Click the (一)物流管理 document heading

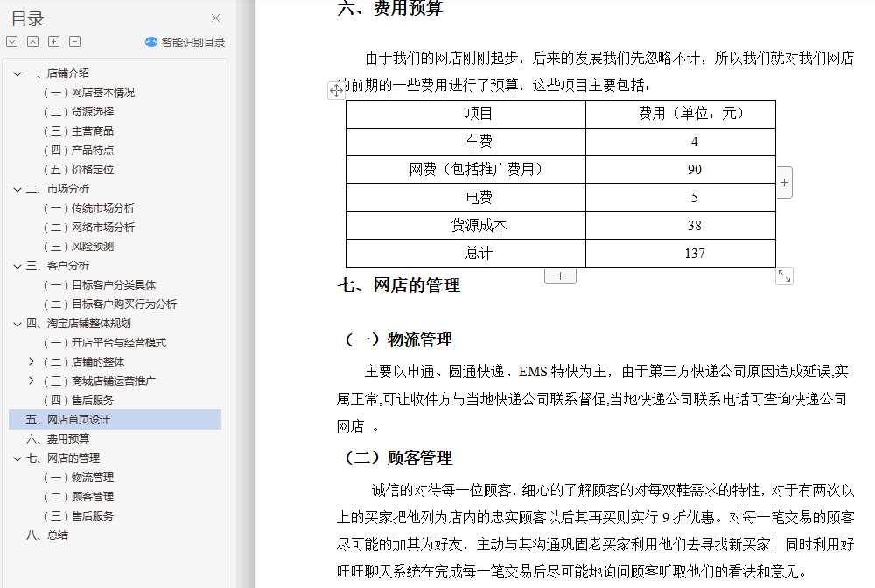[x=398, y=339]
